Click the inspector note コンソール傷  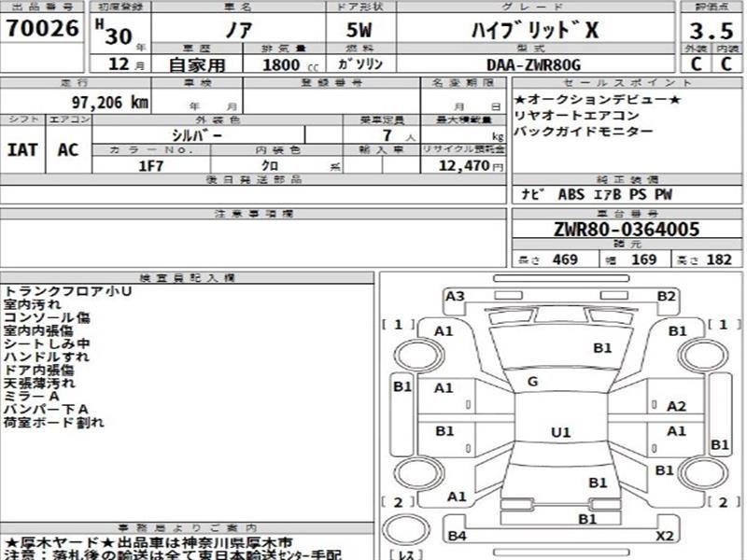click(x=47, y=317)
